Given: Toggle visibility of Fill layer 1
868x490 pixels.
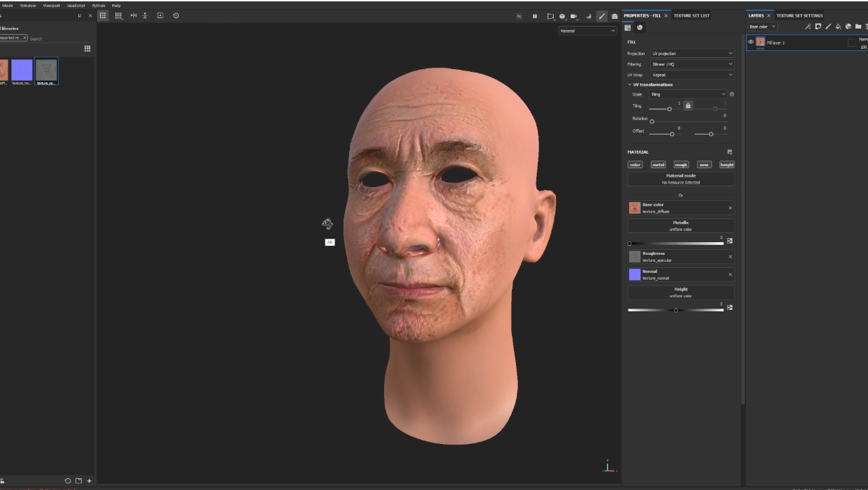Looking at the screenshot, I should click(751, 42).
